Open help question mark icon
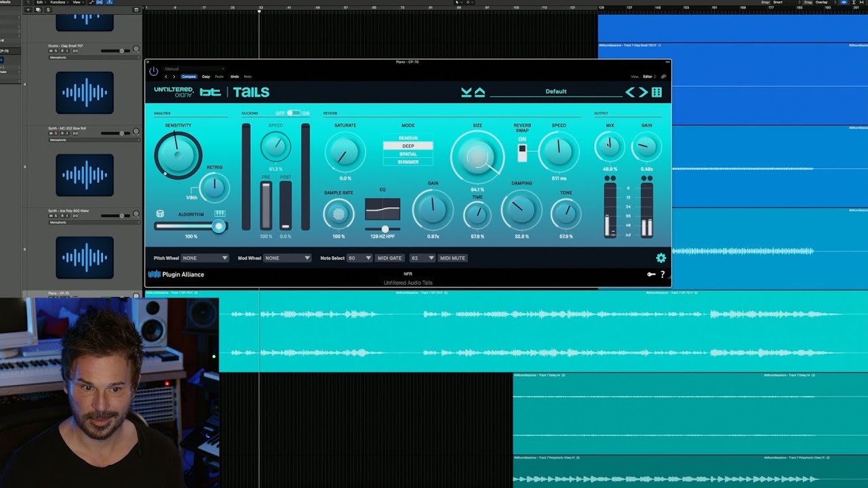The width and height of the screenshot is (868, 488). point(663,274)
